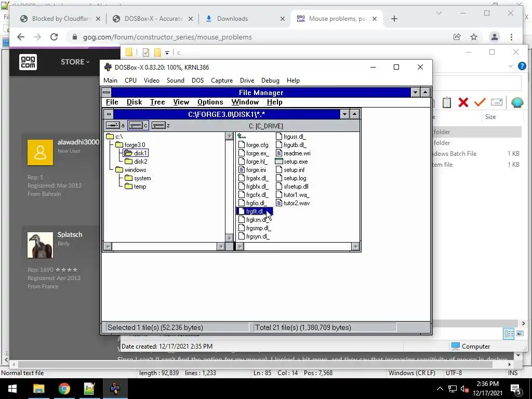This screenshot has height=399, width=532.
Task: Open File Manager's Options menu
Action: (x=210, y=102)
